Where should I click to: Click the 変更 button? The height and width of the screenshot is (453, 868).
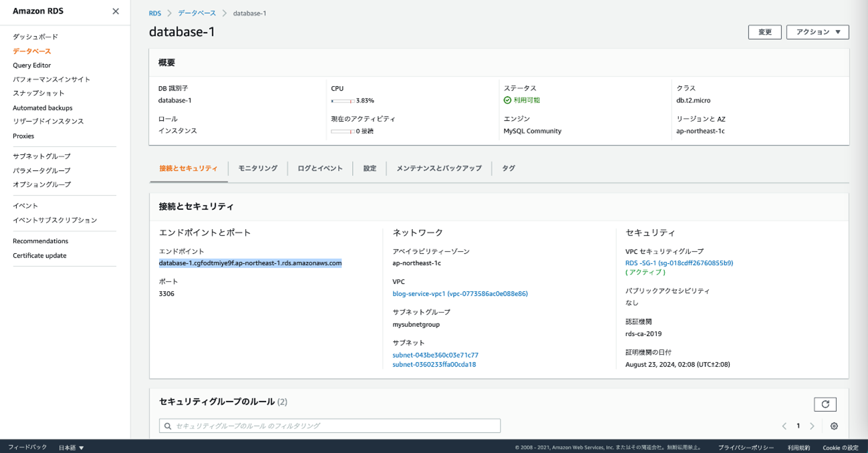[764, 32]
